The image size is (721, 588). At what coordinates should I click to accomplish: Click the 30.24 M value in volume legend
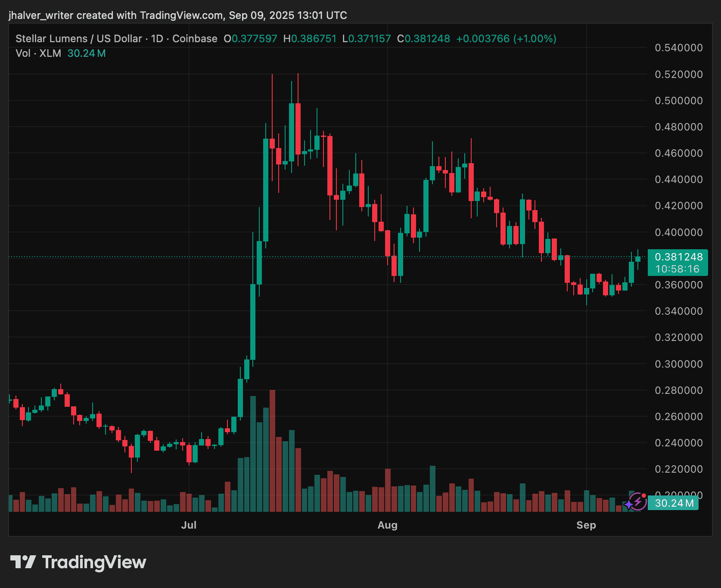(87, 53)
